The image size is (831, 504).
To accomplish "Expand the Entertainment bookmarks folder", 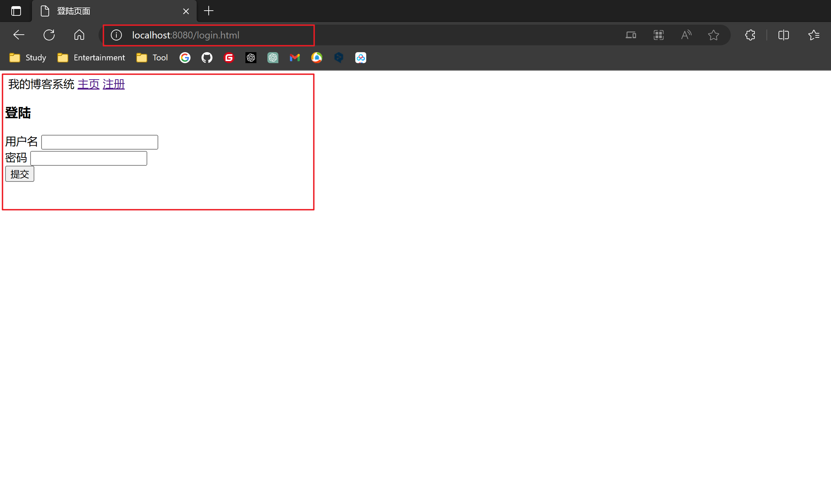I will click(x=91, y=57).
